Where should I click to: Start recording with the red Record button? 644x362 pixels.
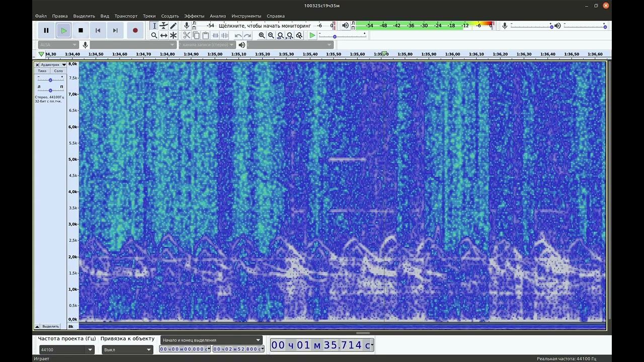coord(135,30)
